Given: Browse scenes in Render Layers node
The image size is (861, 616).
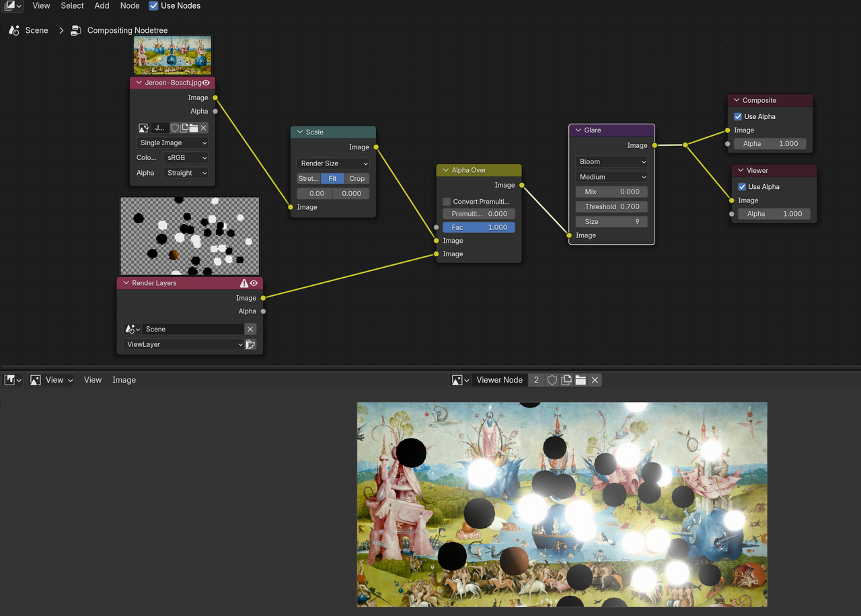Looking at the screenshot, I should pyautogui.click(x=133, y=329).
